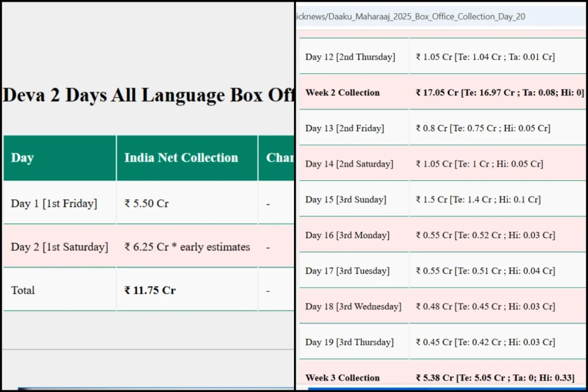
Task: Select 'Day 16 [3rd Monday]' cell
Action: [x=354, y=235]
